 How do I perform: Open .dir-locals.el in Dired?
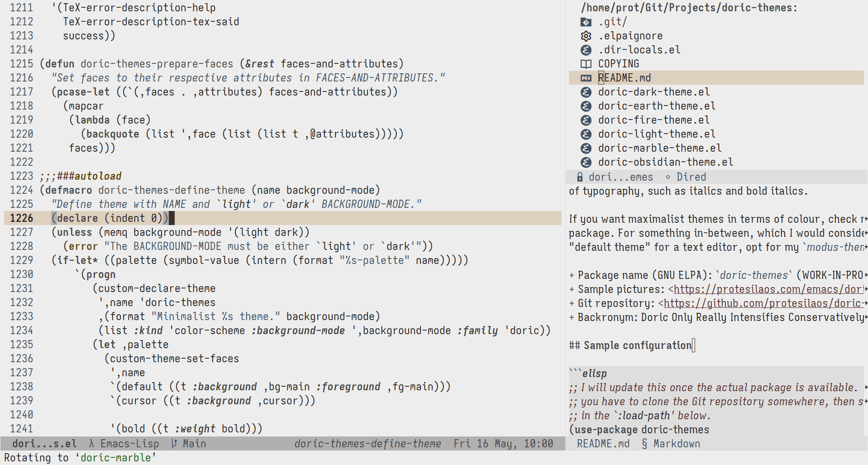(x=639, y=50)
